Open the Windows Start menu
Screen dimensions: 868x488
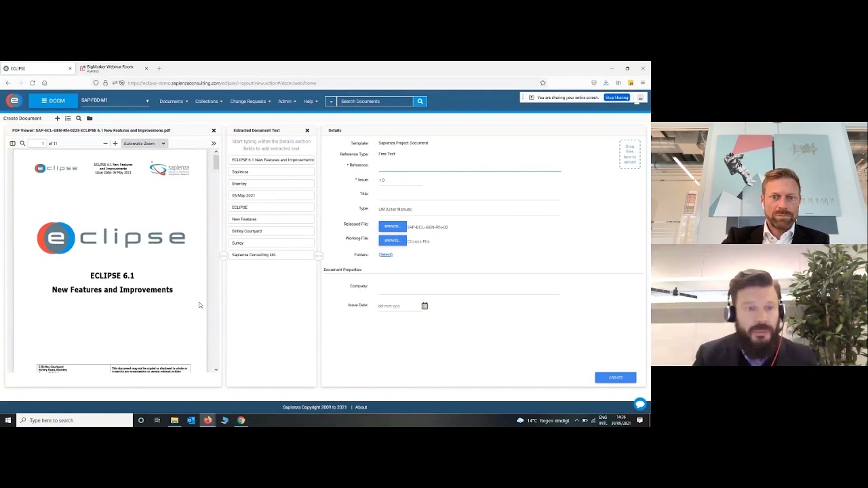[x=8, y=420]
